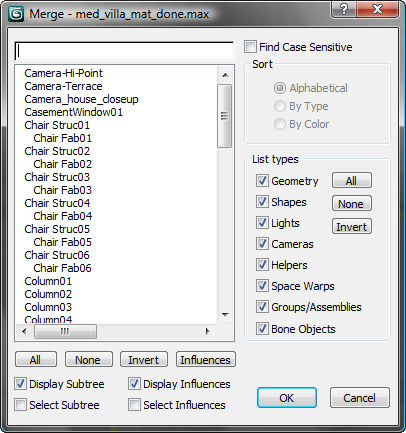Image resolution: width=406 pixels, height=433 pixels.
Task: Click the Influences button below the list
Action: pyautogui.click(x=206, y=360)
